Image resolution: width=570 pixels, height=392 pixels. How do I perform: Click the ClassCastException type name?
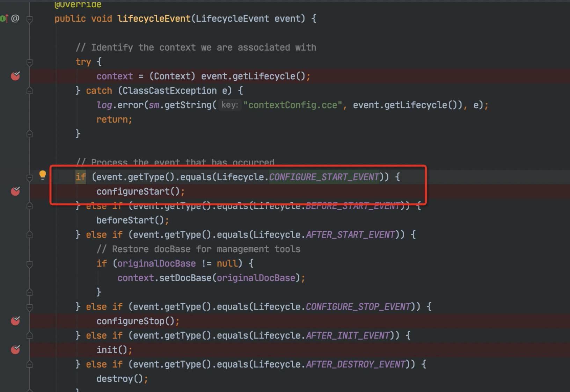(169, 90)
